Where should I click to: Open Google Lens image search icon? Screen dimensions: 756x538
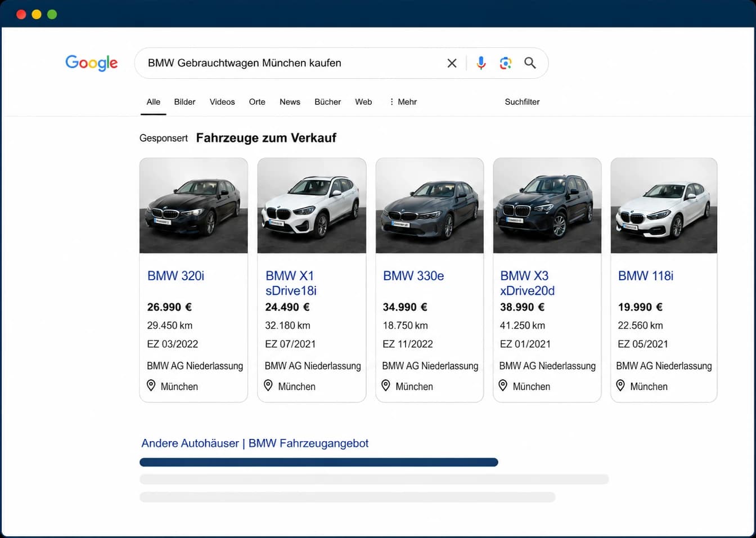coord(506,63)
